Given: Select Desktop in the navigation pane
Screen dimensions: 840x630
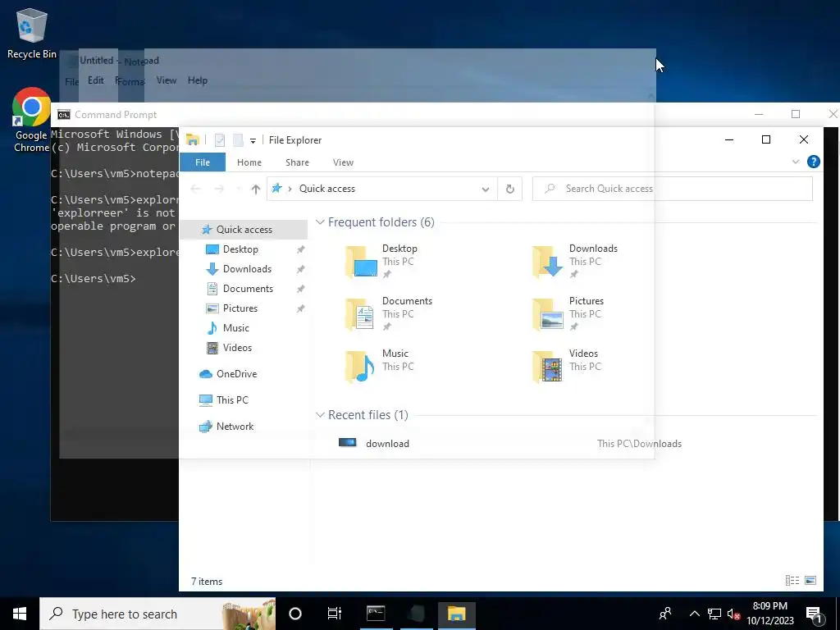Looking at the screenshot, I should (x=240, y=249).
